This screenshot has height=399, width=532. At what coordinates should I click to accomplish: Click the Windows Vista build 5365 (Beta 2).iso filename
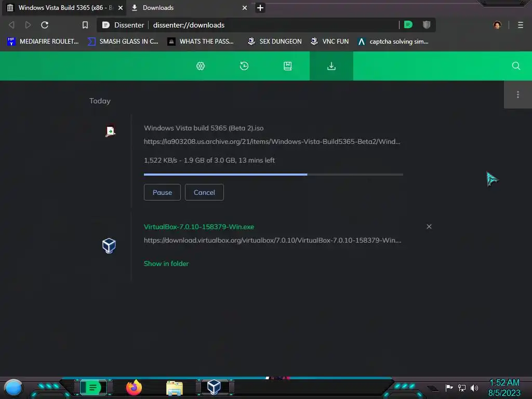(x=204, y=128)
